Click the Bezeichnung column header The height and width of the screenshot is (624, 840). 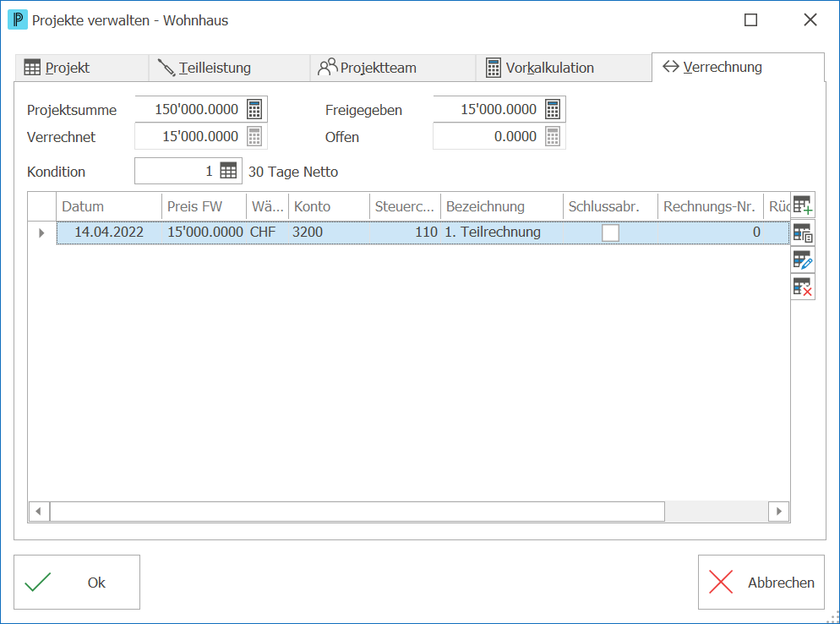501,206
